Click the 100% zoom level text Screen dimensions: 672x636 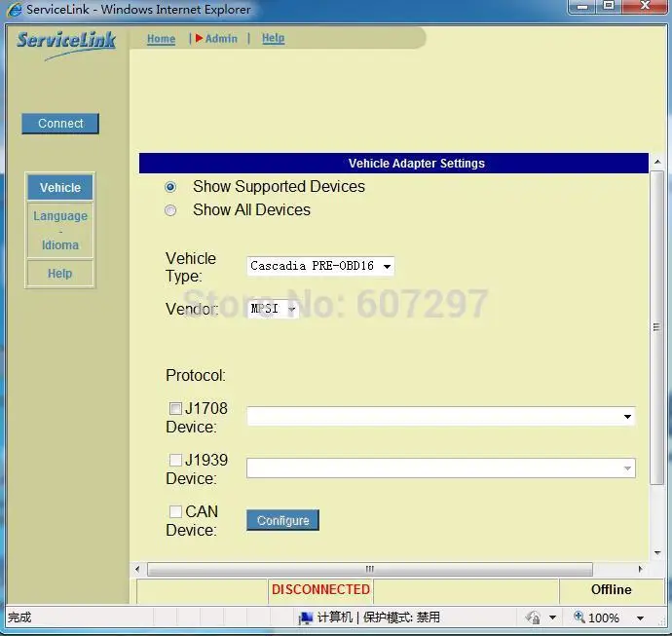604,618
